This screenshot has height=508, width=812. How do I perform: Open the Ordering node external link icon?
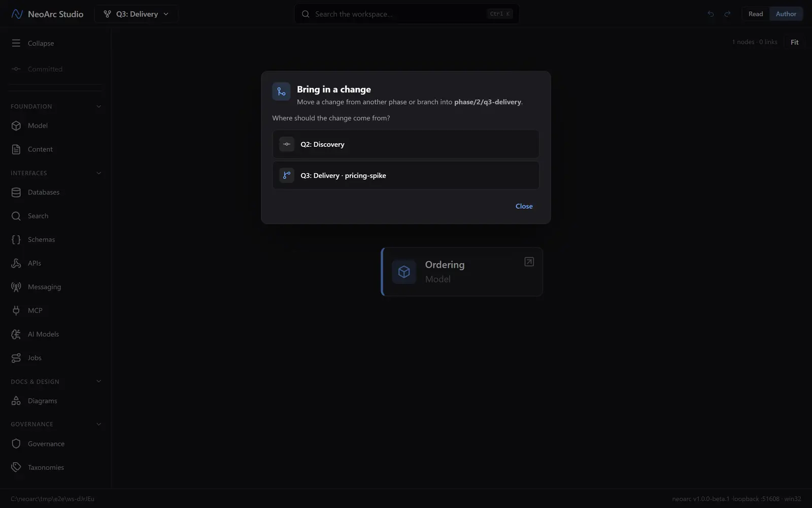[x=529, y=262]
